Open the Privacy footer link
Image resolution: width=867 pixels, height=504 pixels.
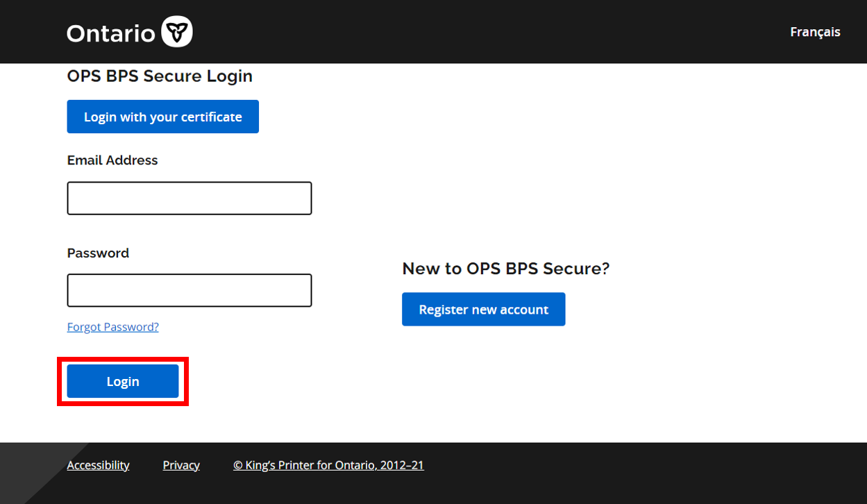coord(181,465)
